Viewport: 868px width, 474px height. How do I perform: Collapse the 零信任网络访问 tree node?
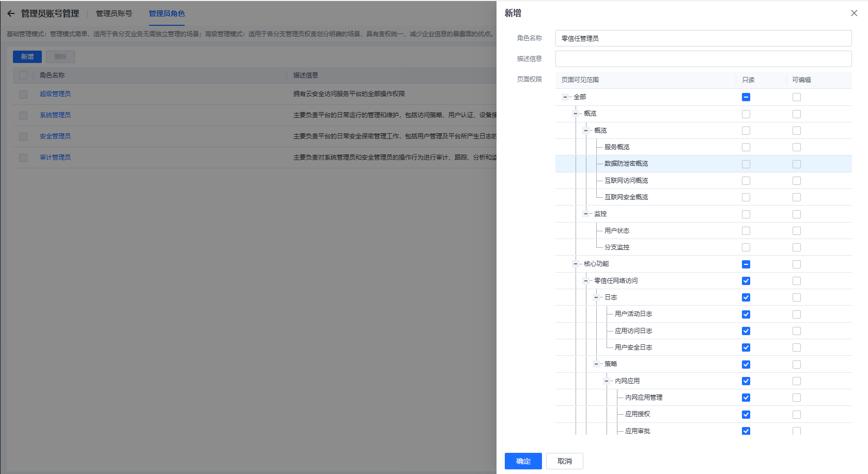(x=586, y=281)
